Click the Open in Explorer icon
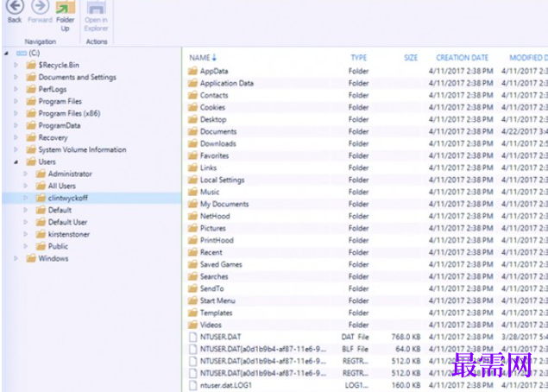Image resolution: width=548 pixels, height=392 pixels. point(96,8)
